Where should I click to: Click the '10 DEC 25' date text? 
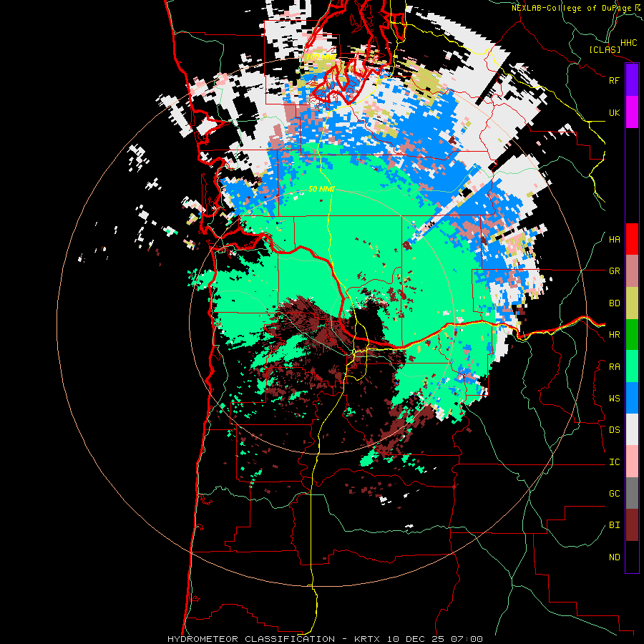click(x=416, y=639)
